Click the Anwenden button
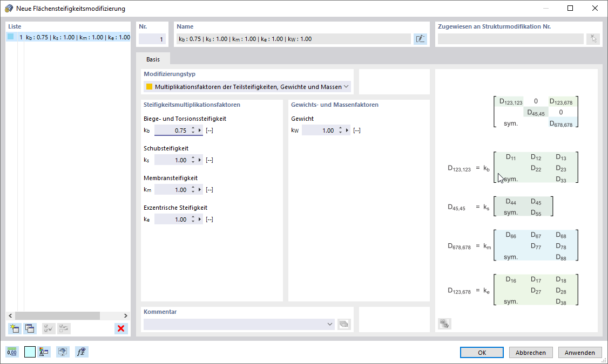608x364 pixels. tap(580, 352)
